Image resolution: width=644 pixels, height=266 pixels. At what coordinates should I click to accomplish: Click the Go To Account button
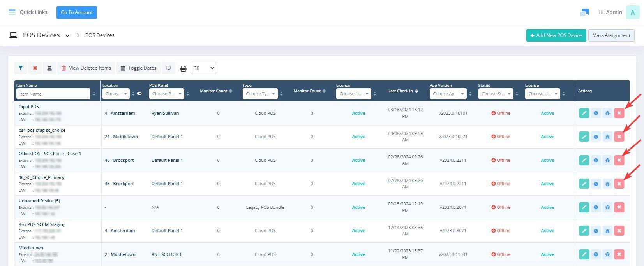pyautogui.click(x=77, y=12)
